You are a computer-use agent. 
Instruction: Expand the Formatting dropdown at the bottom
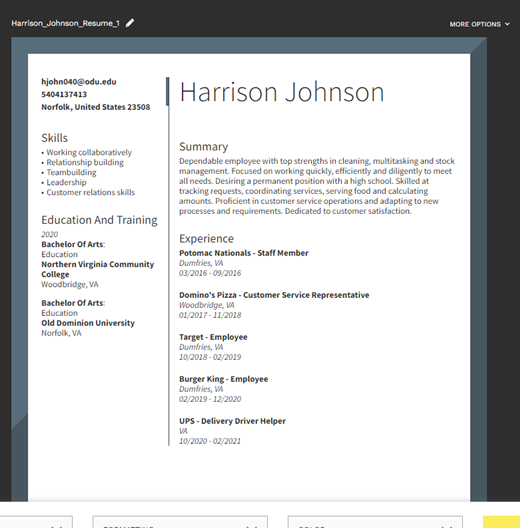[180, 522]
